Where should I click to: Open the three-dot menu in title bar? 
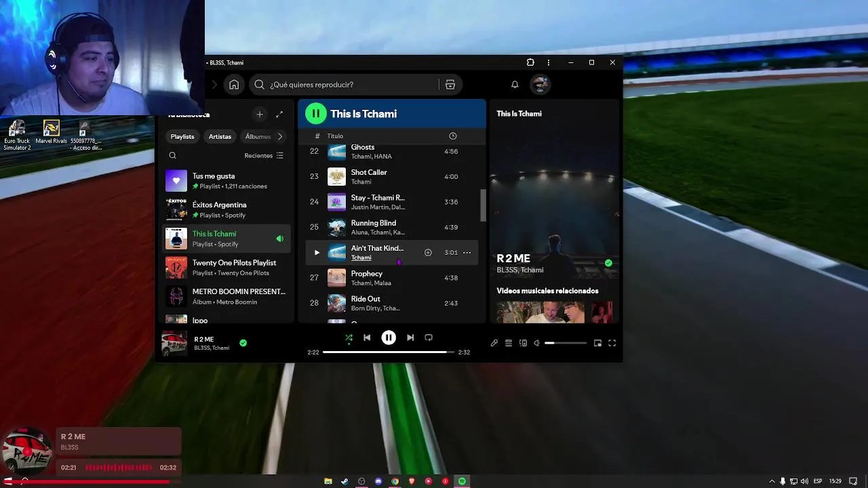coord(549,62)
